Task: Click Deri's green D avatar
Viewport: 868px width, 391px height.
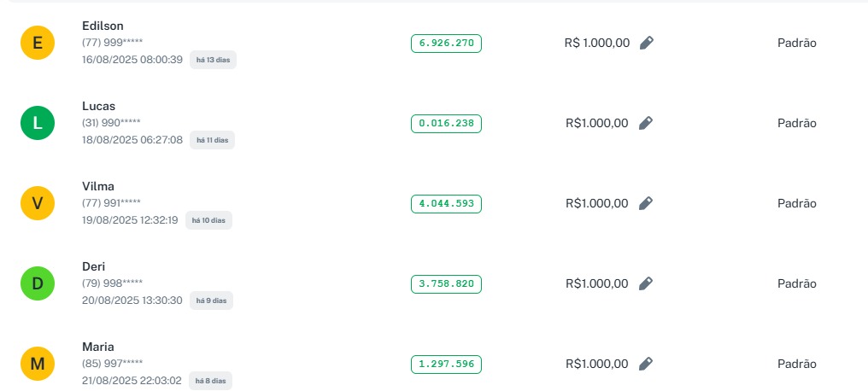Action: click(x=38, y=283)
